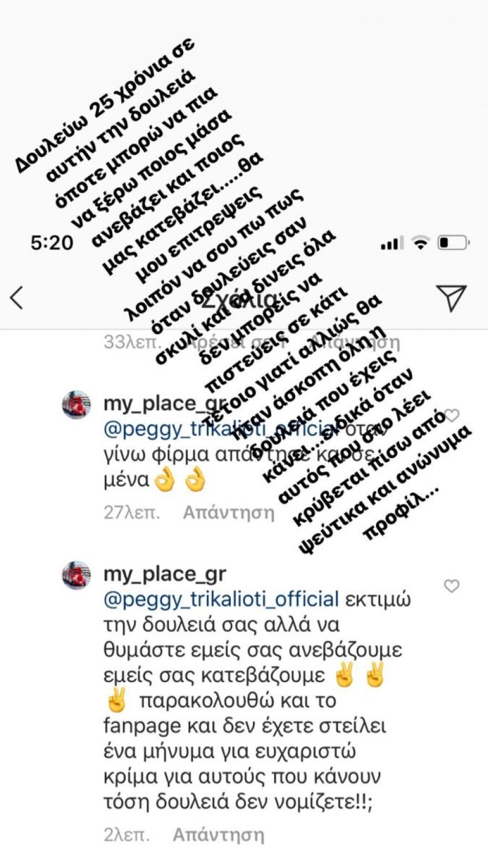Tap the battery indicator icon
Screen dimensions: 488x868
(451, 243)
